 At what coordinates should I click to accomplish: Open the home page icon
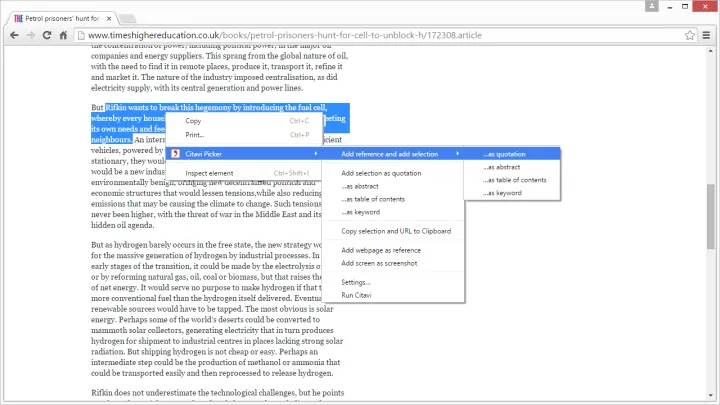(x=63, y=35)
